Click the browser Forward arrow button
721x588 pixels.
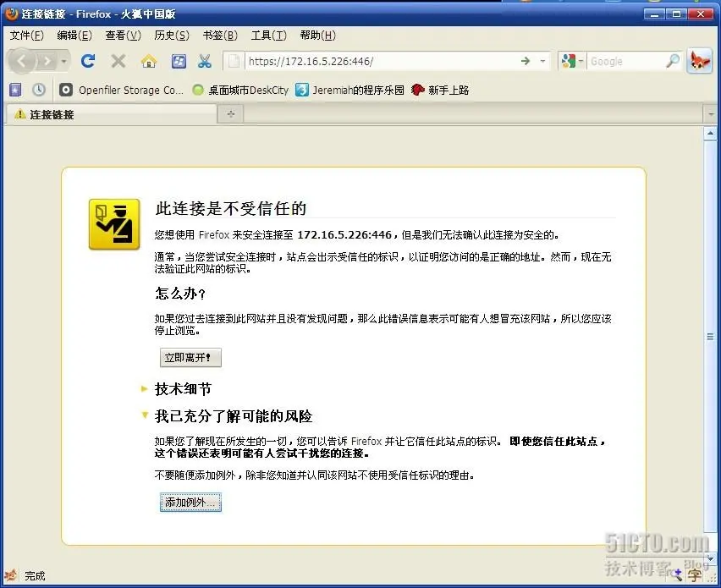[47, 61]
